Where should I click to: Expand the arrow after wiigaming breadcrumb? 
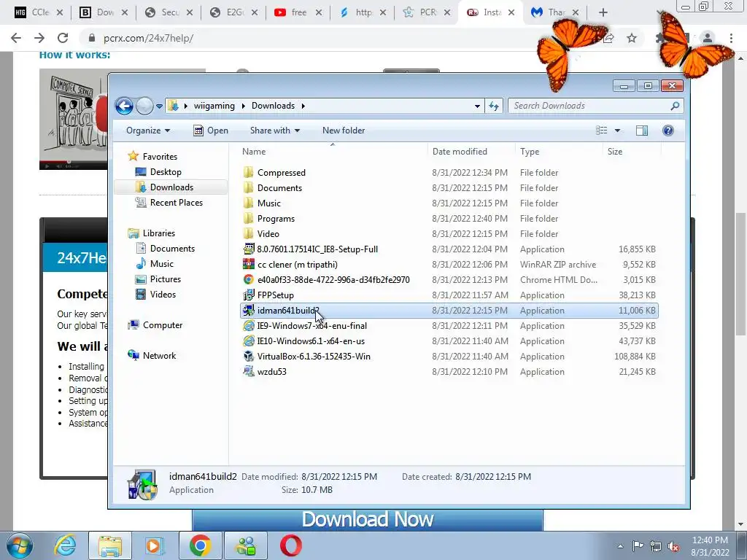coord(243,106)
